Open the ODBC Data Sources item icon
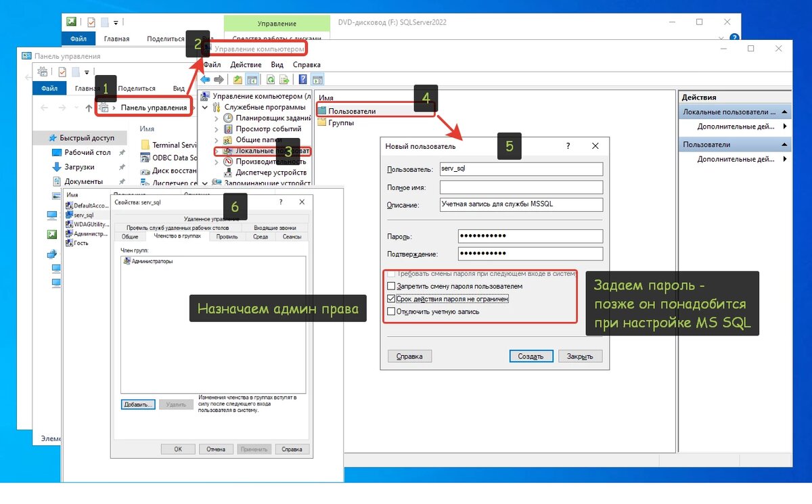 pos(145,158)
